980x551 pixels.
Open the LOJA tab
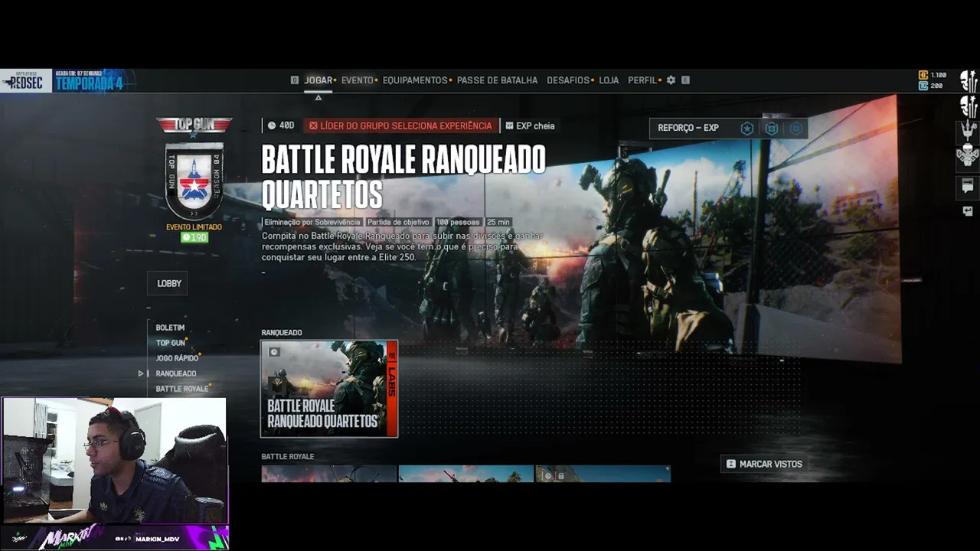(x=609, y=80)
